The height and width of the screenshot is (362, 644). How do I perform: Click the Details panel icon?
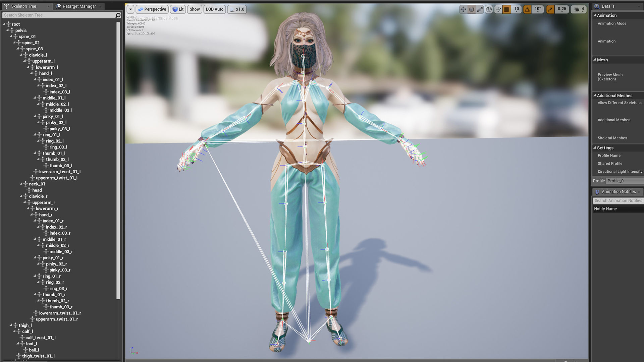[x=597, y=6]
